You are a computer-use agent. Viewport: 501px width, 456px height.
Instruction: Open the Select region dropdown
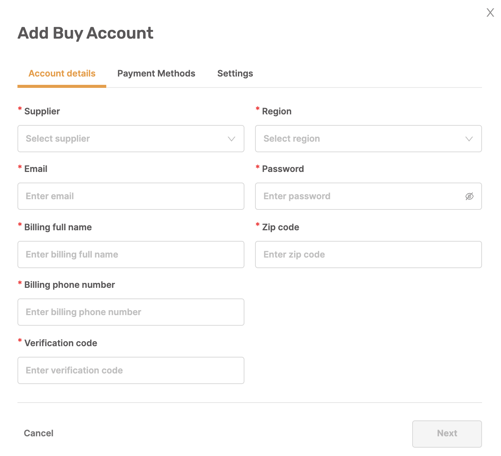368,139
